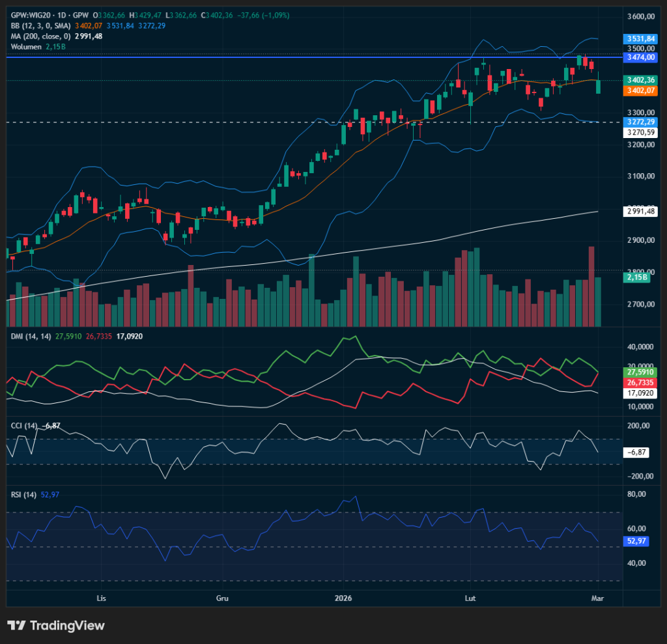Click the 2991,48 moving average price tag
Viewport: 667px width, 644px height.
[639, 211]
